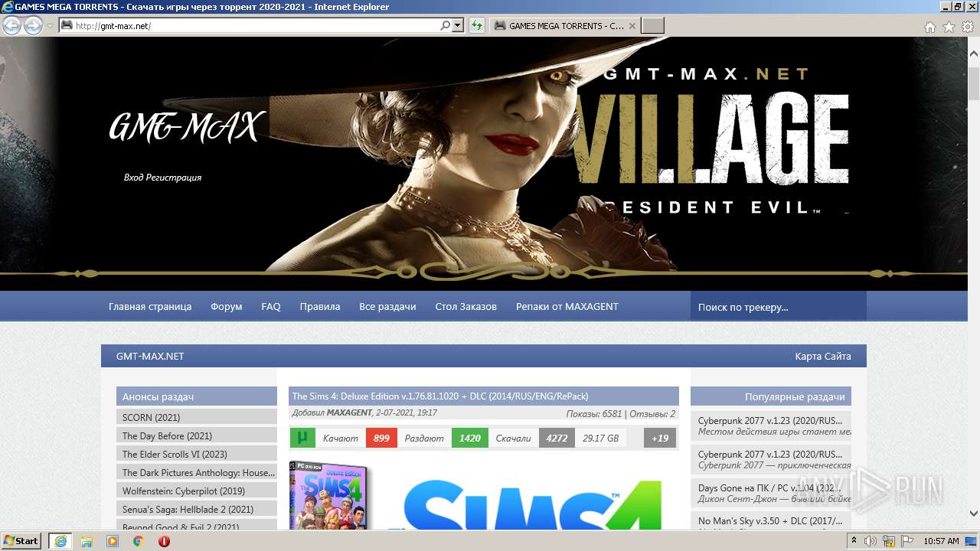This screenshot has height=551, width=980.
Task: Click the Регистрация link
Action: tap(173, 178)
